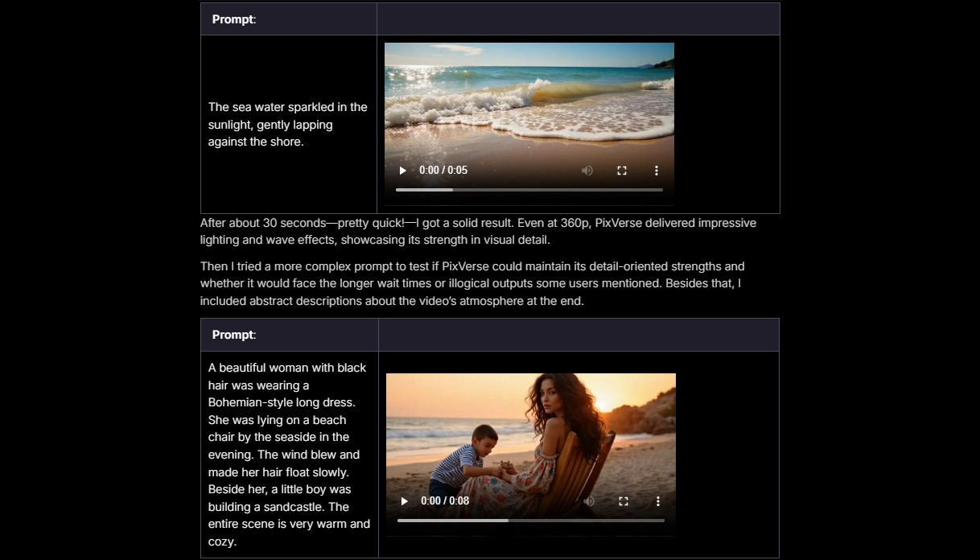980x560 pixels.
Task: Click the paragraph starting "Then I tried"
Action: coord(472,284)
